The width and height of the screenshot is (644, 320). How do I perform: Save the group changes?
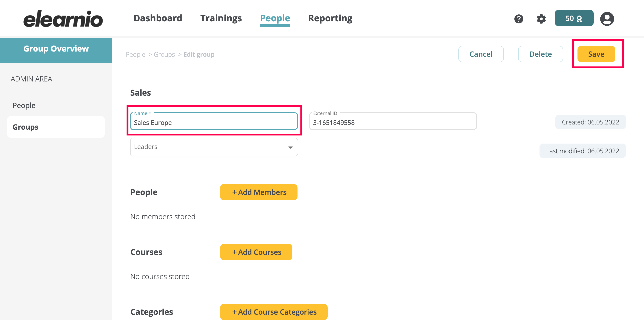[596, 54]
